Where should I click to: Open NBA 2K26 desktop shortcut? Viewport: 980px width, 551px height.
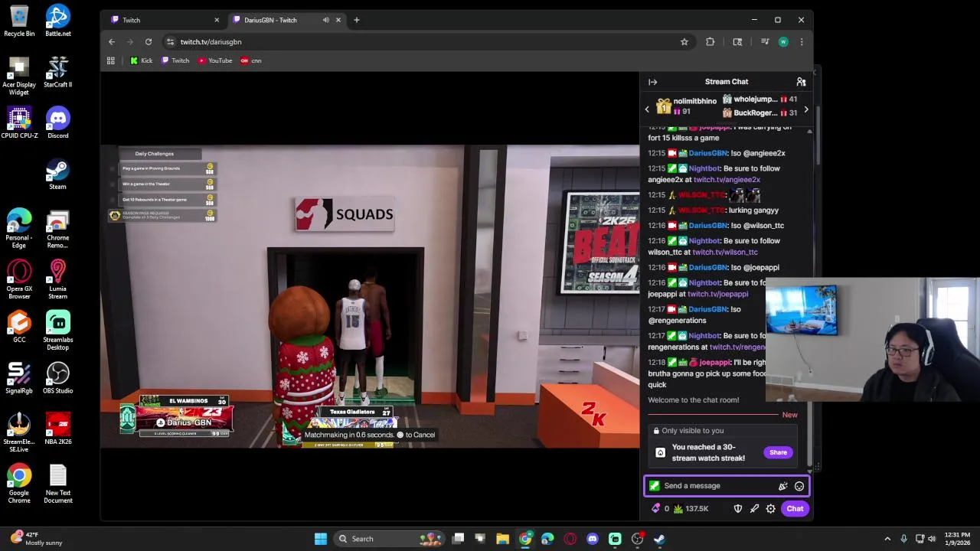[x=57, y=430]
